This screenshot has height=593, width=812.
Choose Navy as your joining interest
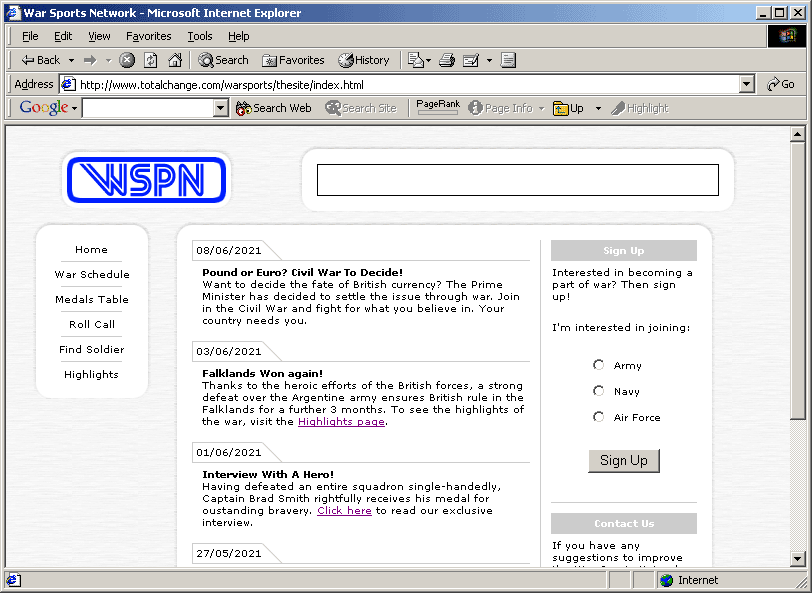(598, 390)
